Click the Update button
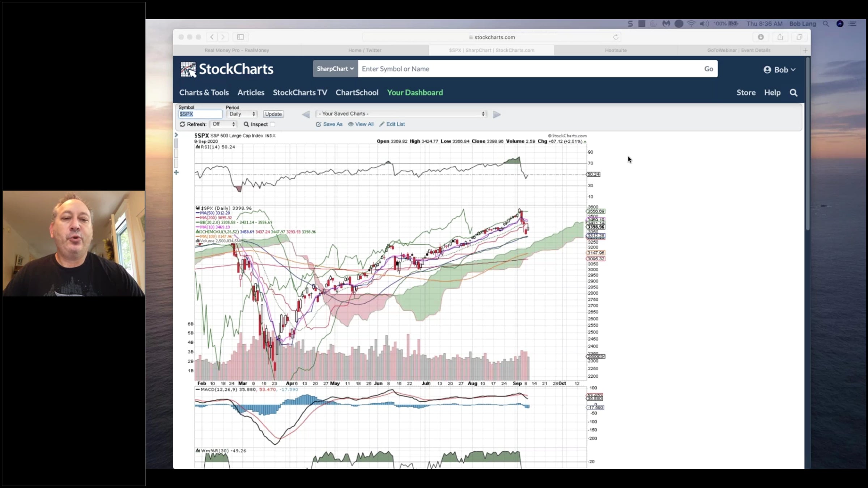This screenshot has height=488, width=868. coord(273,114)
